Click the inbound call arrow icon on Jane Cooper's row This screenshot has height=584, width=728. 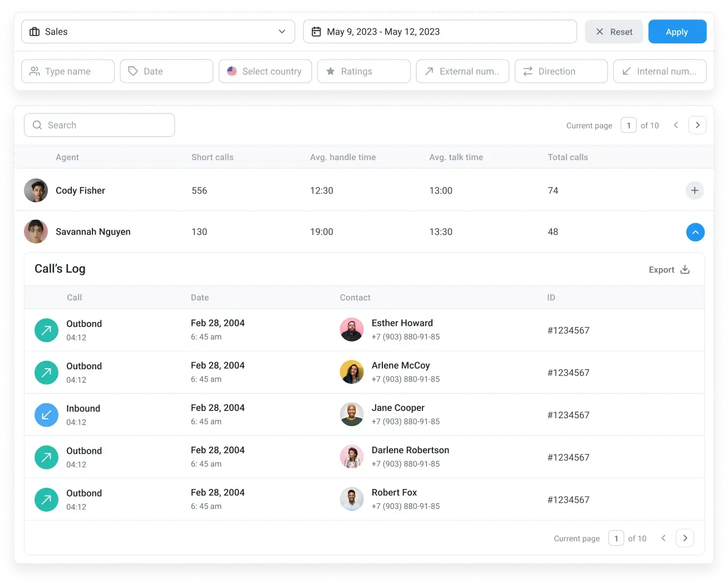(x=46, y=414)
